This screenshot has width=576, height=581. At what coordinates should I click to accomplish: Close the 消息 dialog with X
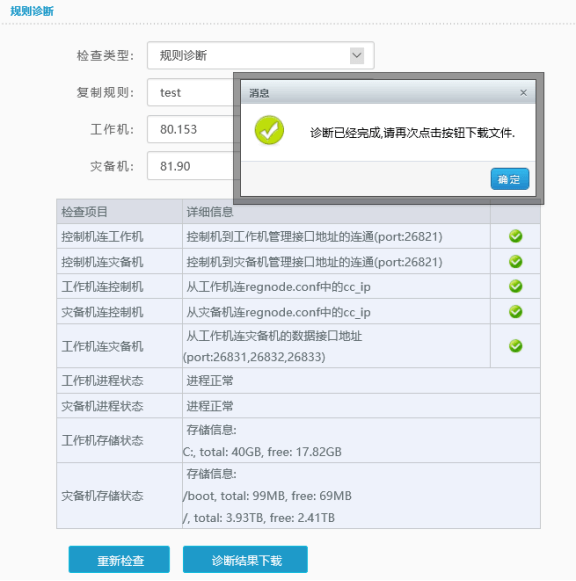[x=523, y=93]
